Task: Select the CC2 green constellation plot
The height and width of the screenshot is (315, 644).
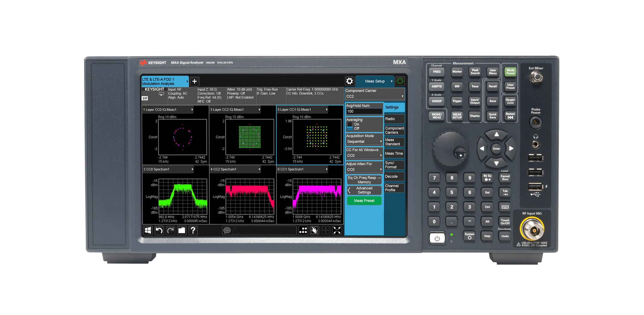Action: click(250, 137)
